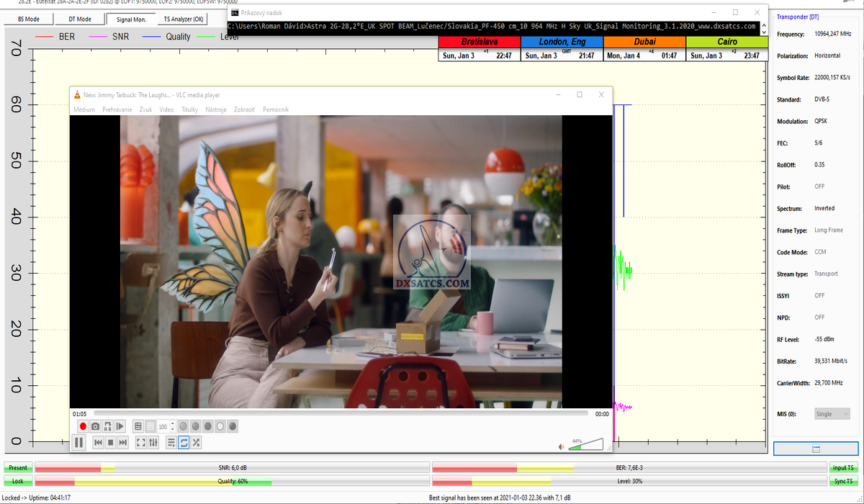Toggle loop repeat mode
Viewport: 864px width, 504px height.
coord(184,443)
